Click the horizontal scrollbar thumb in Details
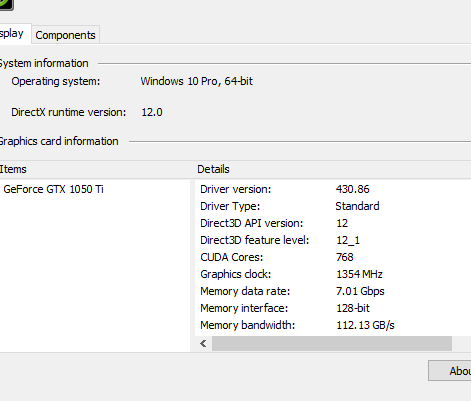Screen dimensions: 471x401 tap(332, 343)
